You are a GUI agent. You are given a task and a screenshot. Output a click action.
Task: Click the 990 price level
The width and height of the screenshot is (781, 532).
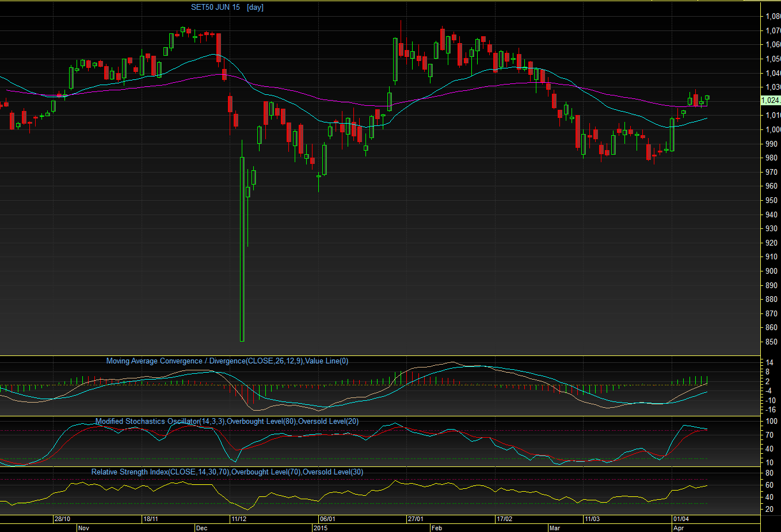771,144
